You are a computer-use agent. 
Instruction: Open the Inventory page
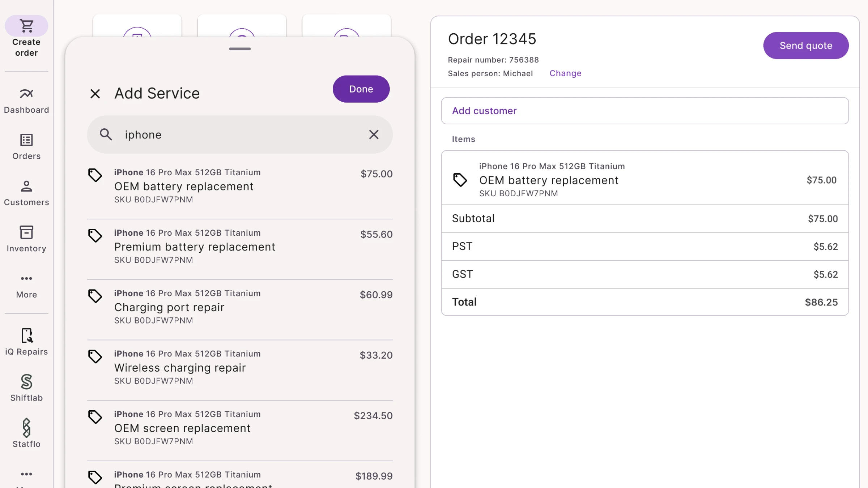pyautogui.click(x=26, y=239)
